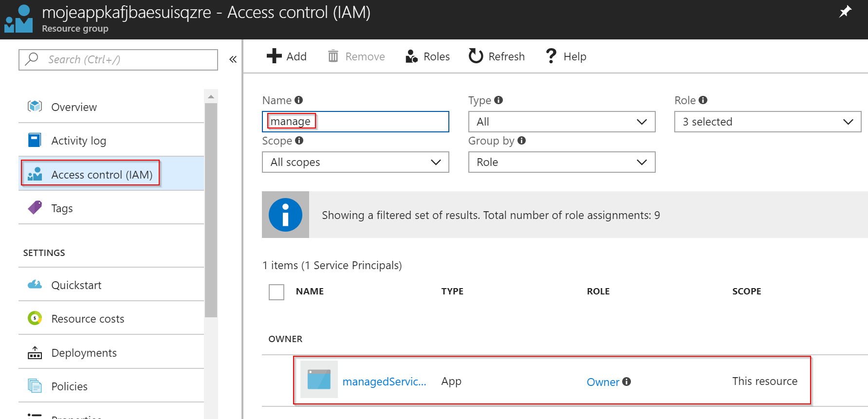Screen dimensions: 868x419
Task: Open the All scopes dropdown
Action: pyautogui.click(x=355, y=162)
